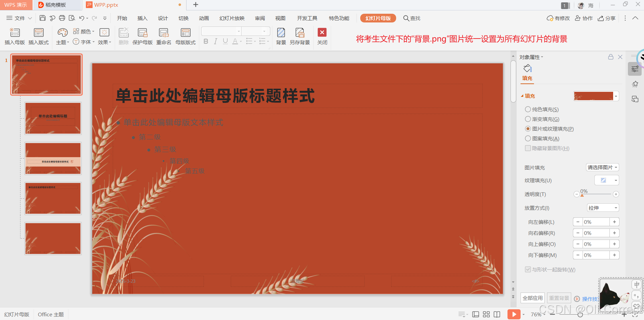Screen dimensions: 644x320
Task: Click the Italic I formatting icon
Action: pos(216,41)
